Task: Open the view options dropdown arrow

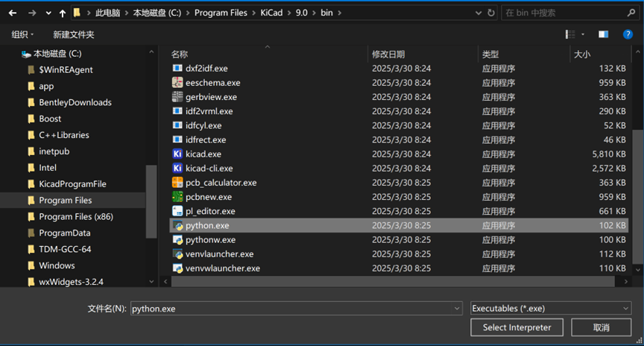Action: [x=583, y=34]
